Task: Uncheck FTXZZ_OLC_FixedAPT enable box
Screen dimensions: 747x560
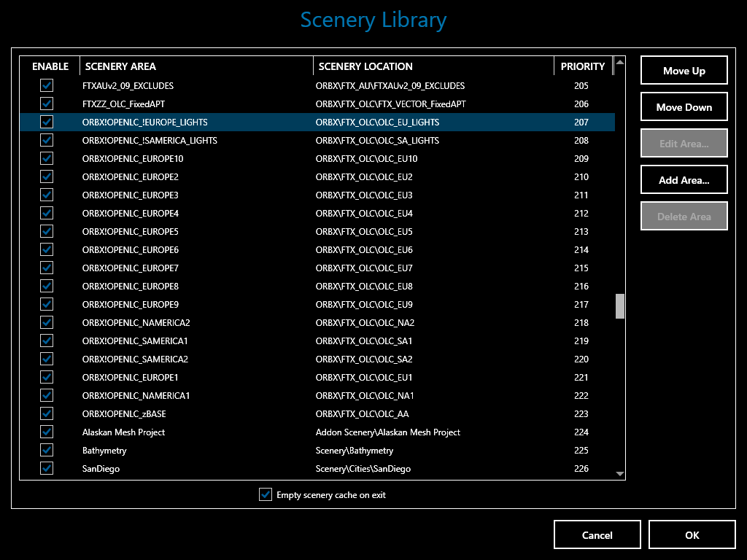Action: tap(47, 104)
